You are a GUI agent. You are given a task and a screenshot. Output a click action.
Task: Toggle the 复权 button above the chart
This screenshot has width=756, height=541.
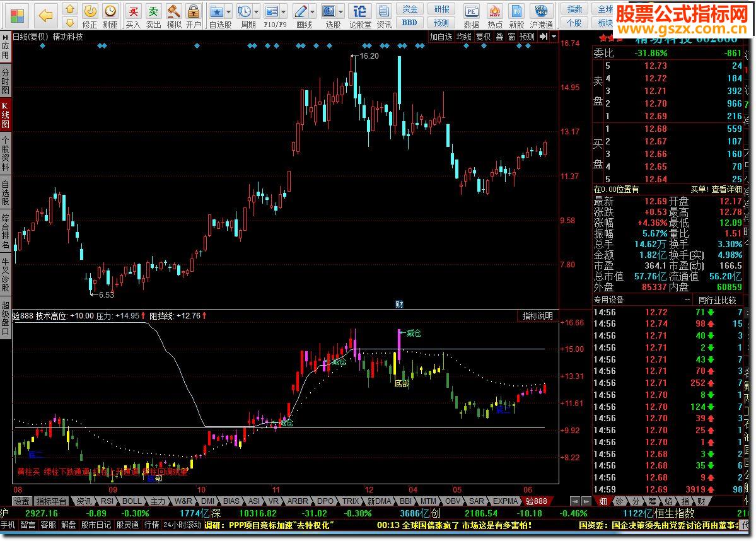coord(484,37)
